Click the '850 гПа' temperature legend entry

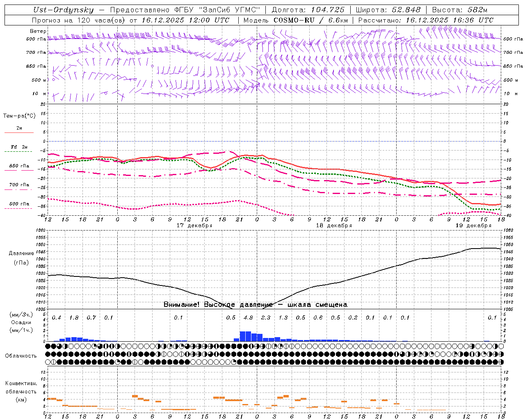coord(19,166)
